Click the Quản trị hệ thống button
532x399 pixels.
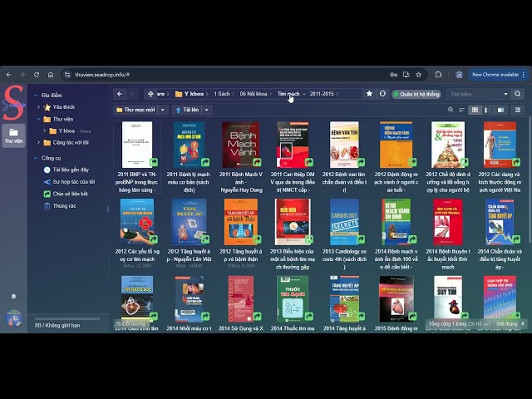click(416, 94)
